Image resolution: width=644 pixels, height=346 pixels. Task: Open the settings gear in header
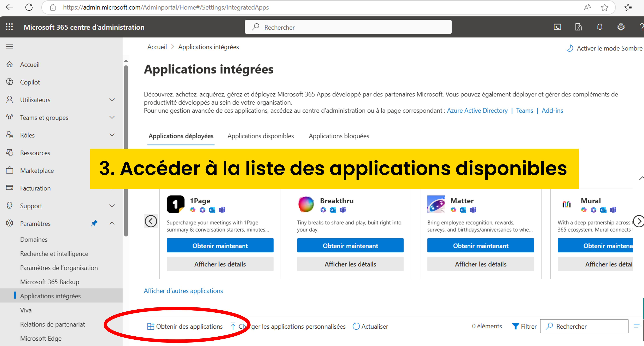pos(621,27)
